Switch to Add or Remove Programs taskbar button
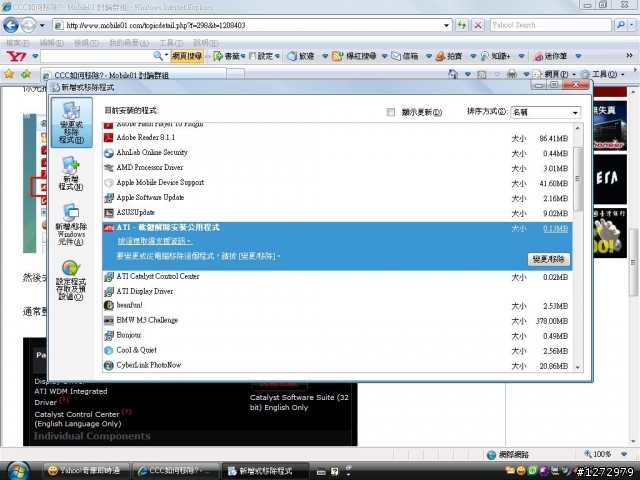This screenshot has height=480, width=640. (264, 471)
